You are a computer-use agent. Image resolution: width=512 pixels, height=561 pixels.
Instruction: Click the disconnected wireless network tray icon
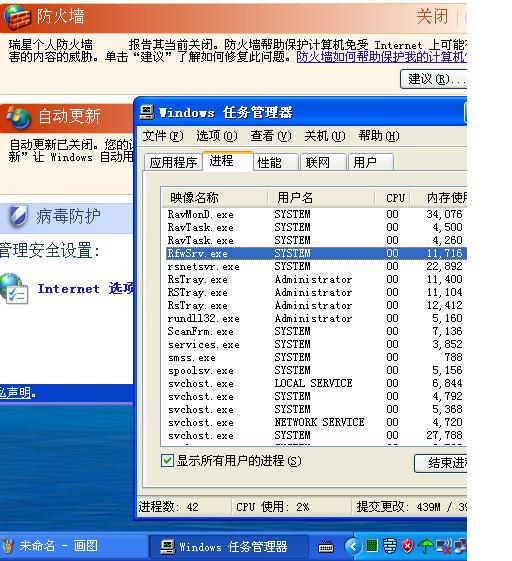(444, 546)
